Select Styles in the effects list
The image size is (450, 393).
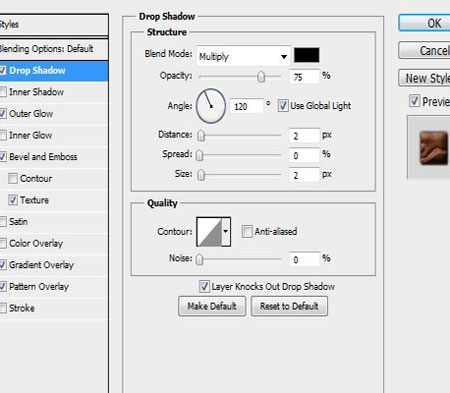pos(54,24)
